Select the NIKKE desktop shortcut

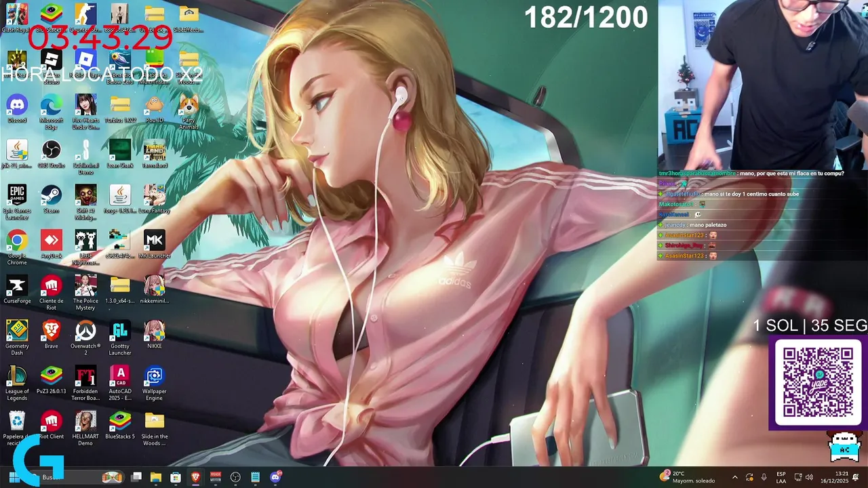point(155,335)
